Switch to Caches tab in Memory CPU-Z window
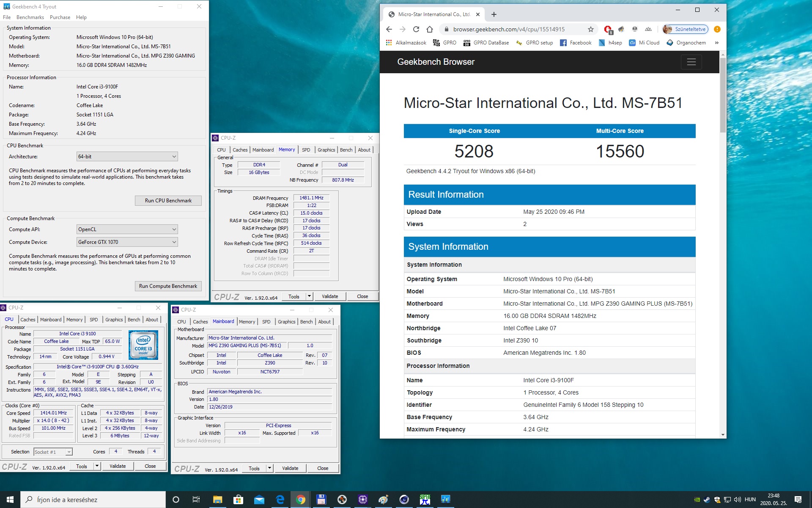 240,150
